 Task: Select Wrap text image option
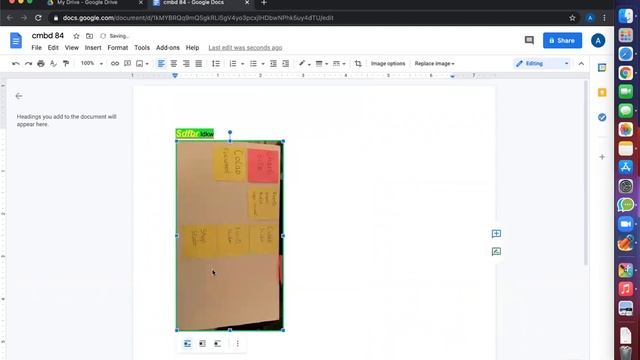tap(202, 344)
